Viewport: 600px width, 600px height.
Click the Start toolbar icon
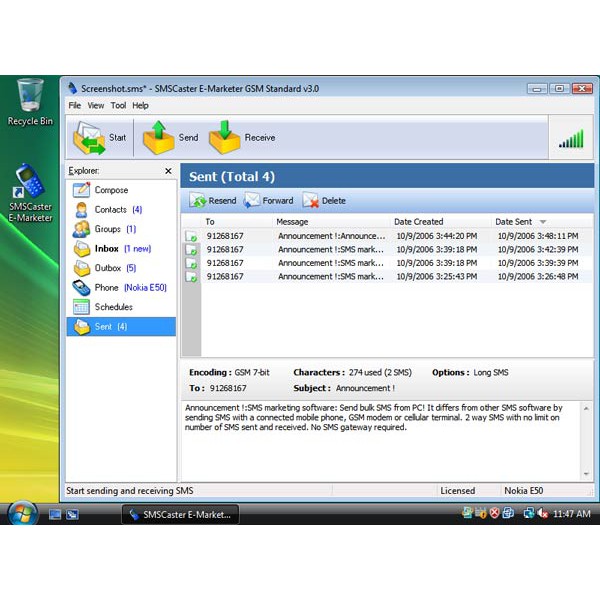pos(89,137)
